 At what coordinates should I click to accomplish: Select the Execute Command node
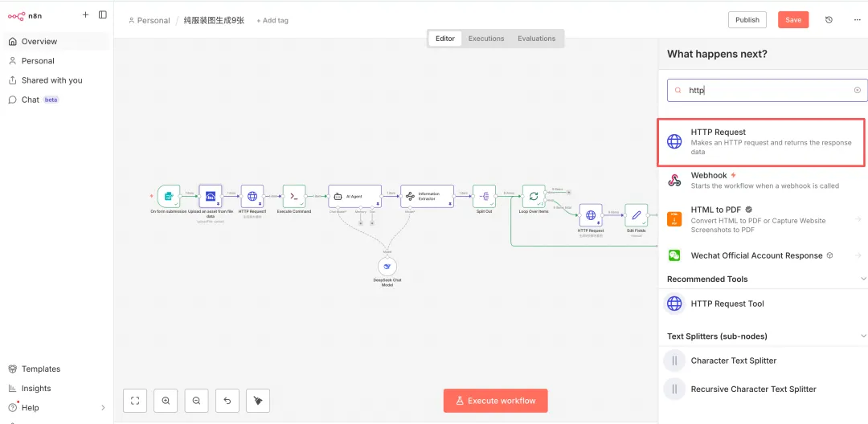[x=294, y=196]
